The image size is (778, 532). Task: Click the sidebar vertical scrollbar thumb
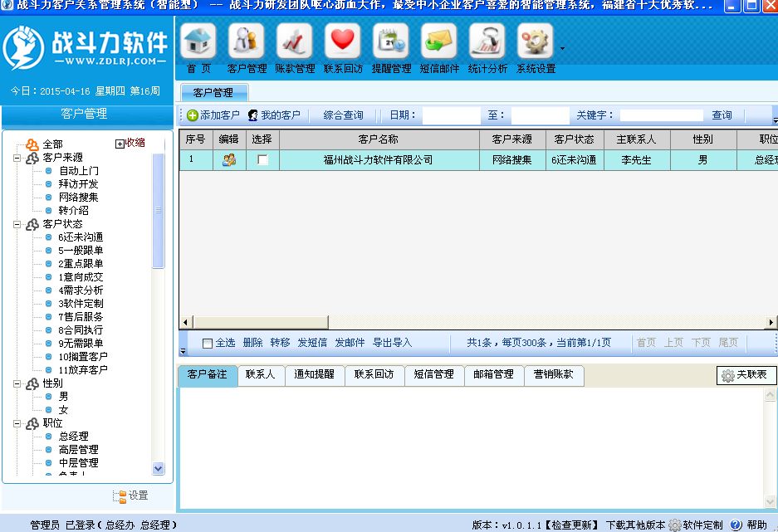click(159, 211)
